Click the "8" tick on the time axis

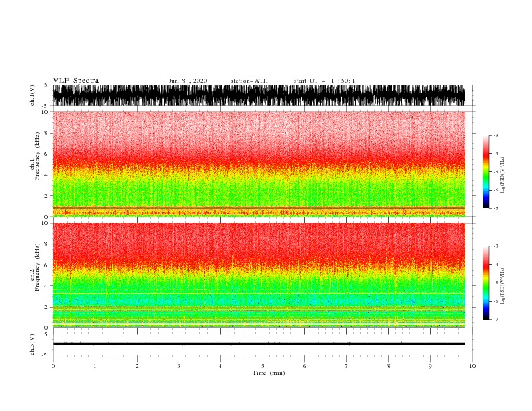click(x=388, y=366)
